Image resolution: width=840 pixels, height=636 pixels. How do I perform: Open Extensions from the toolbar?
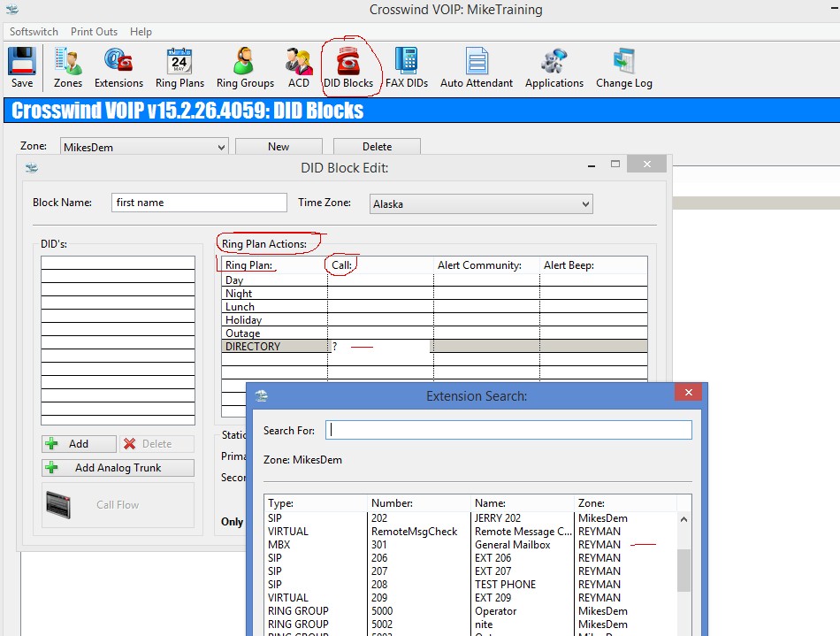tap(118, 67)
